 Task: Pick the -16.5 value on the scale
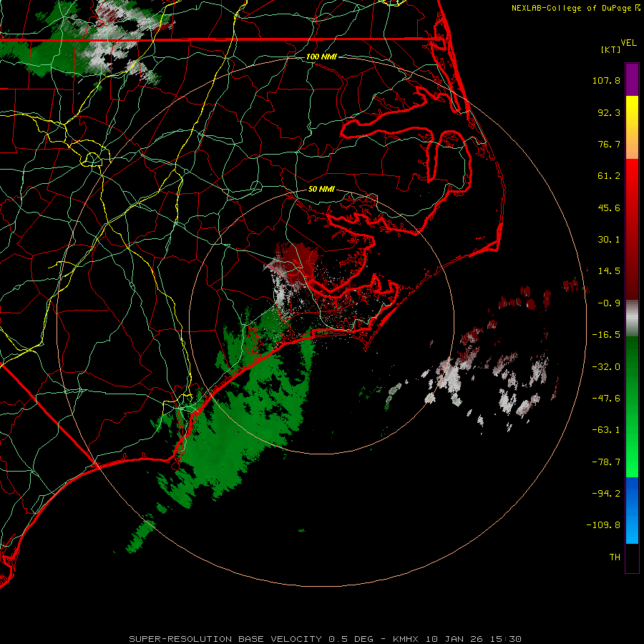coord(606,335)
